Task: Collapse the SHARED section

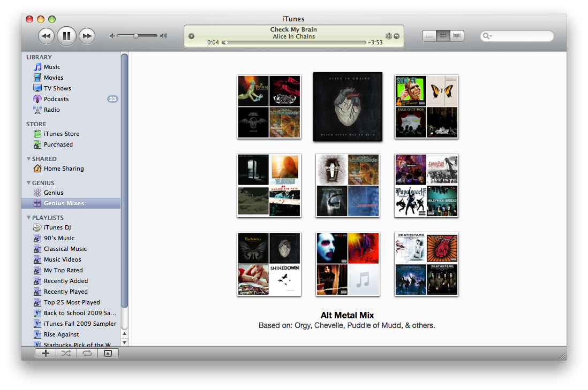Action: [28, 158]
